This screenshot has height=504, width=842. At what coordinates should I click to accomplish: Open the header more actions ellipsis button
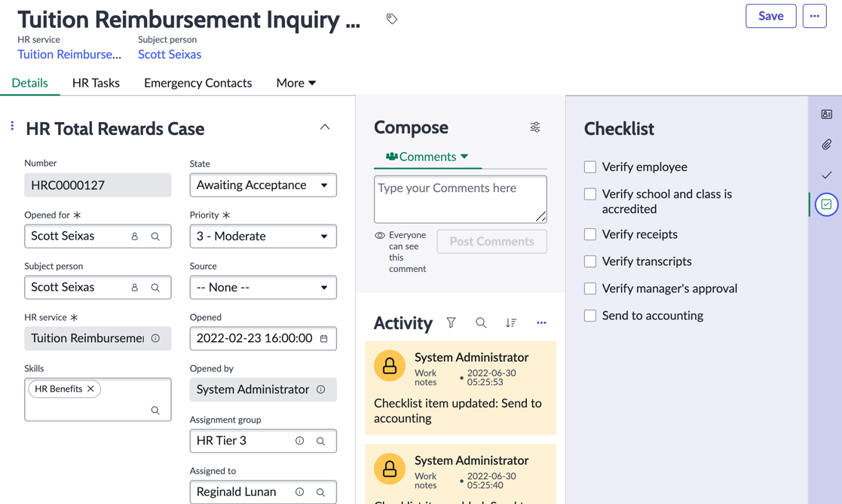click(x=815, y=16)
